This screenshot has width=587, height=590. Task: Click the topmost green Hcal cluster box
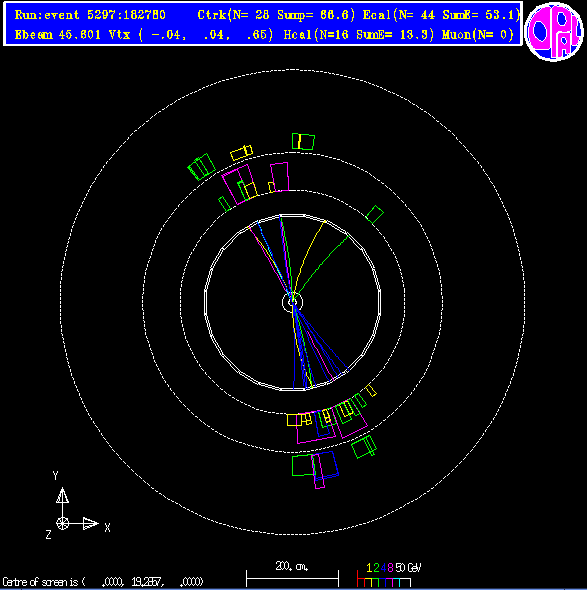(x=303, y=141)
